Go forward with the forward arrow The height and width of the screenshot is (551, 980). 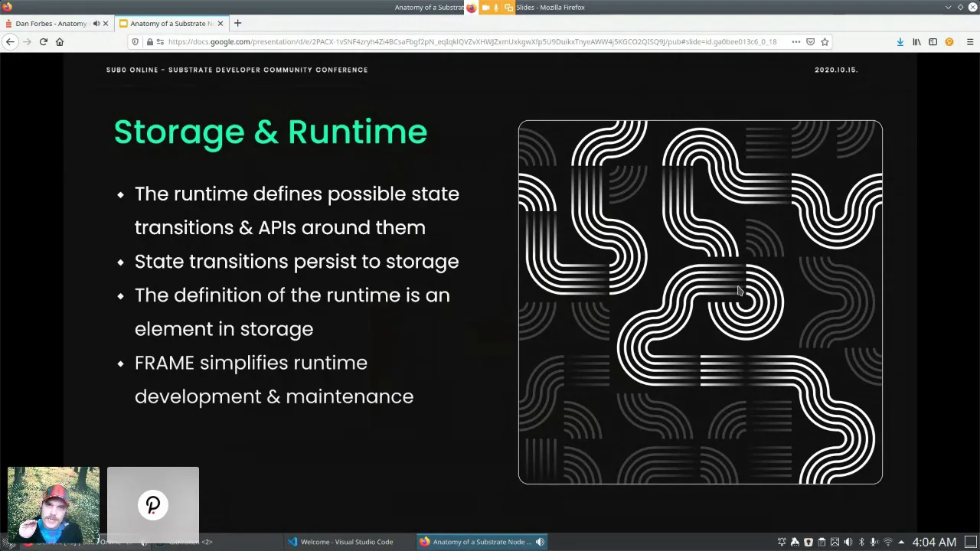click(27, 42)
